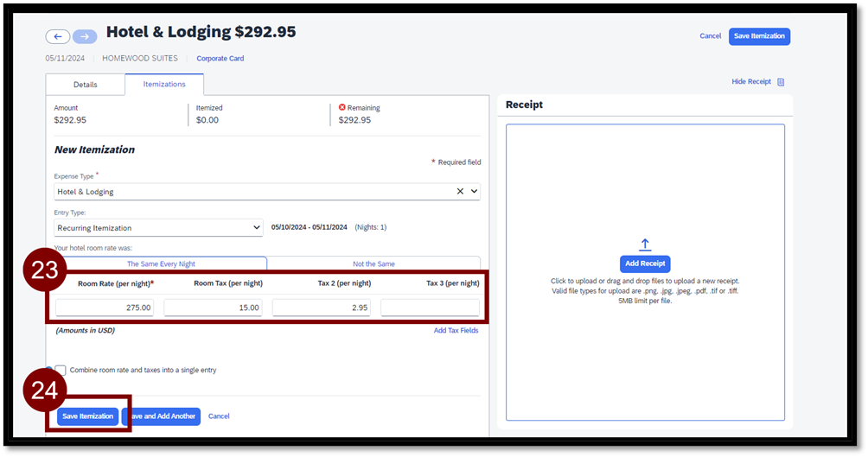Viewport: 868px width, 457px height.
Task: Open the Entry Type Recurring Itemization dropdown
Action: pos(158,228)
